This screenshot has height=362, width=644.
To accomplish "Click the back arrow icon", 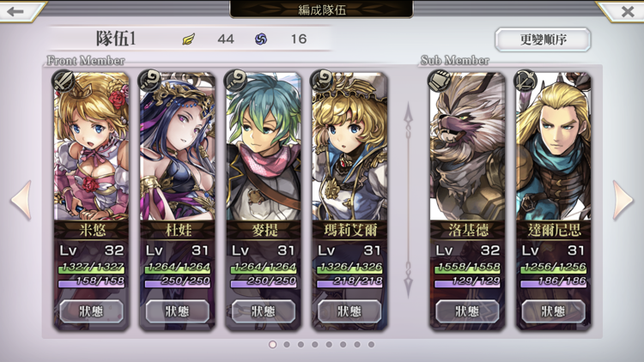I will (15, 11).
